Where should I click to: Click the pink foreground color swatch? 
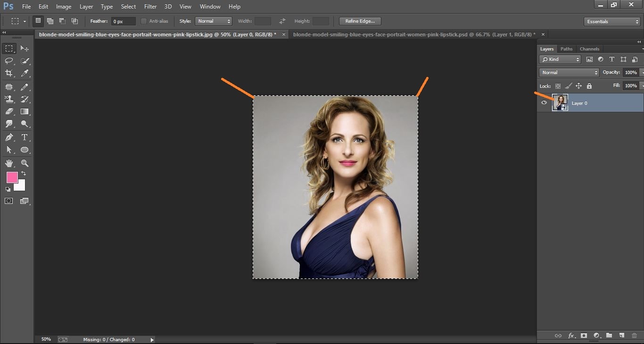(x=12, y=178)
